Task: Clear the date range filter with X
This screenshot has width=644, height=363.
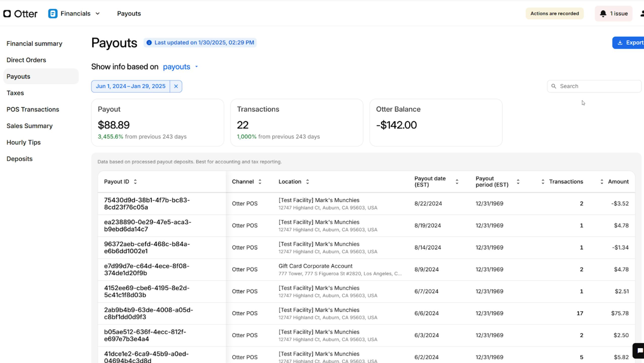Action: (176, 86)
